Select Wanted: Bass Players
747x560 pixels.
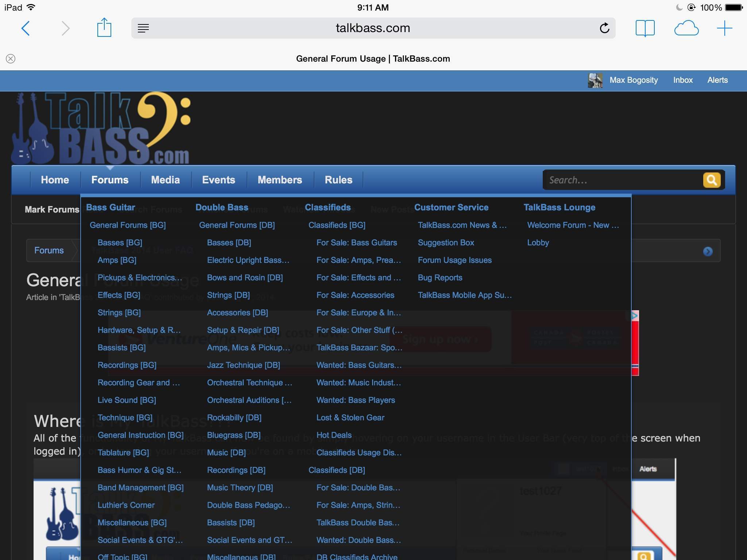(x=356, y=400)
